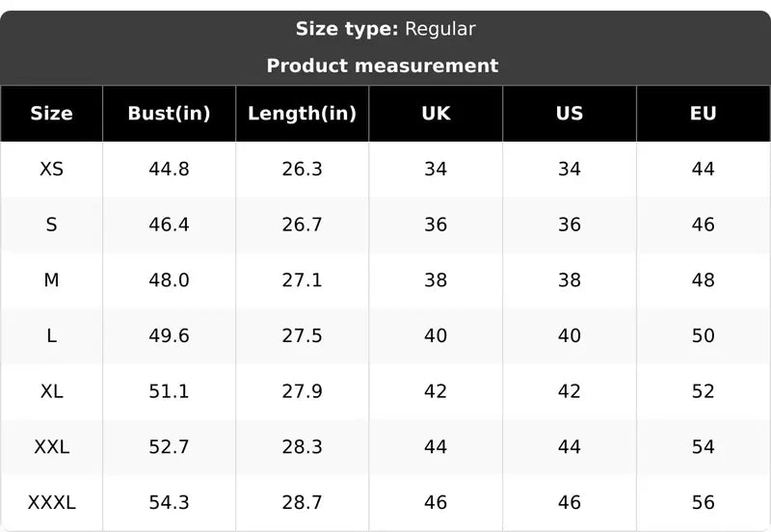Click the Bust(in) column header
Screen dimensions: 771x532
click(x=170, y=114)
